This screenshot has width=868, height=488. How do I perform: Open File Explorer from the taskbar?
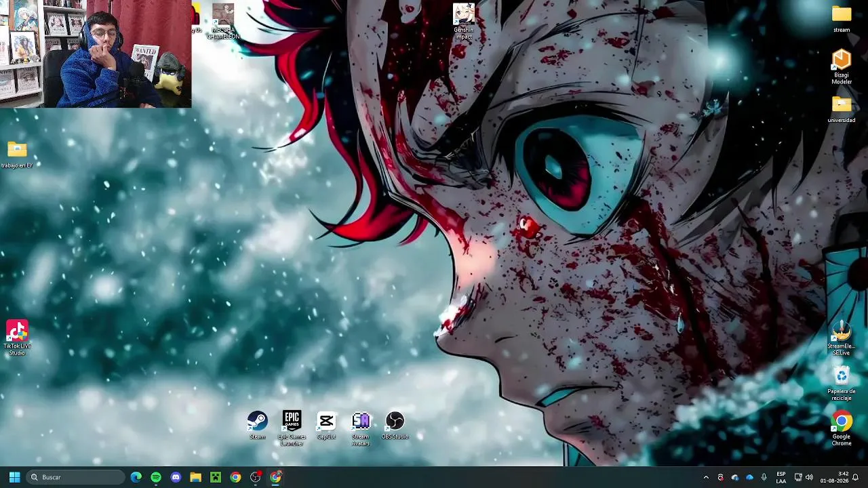point(195,477)
